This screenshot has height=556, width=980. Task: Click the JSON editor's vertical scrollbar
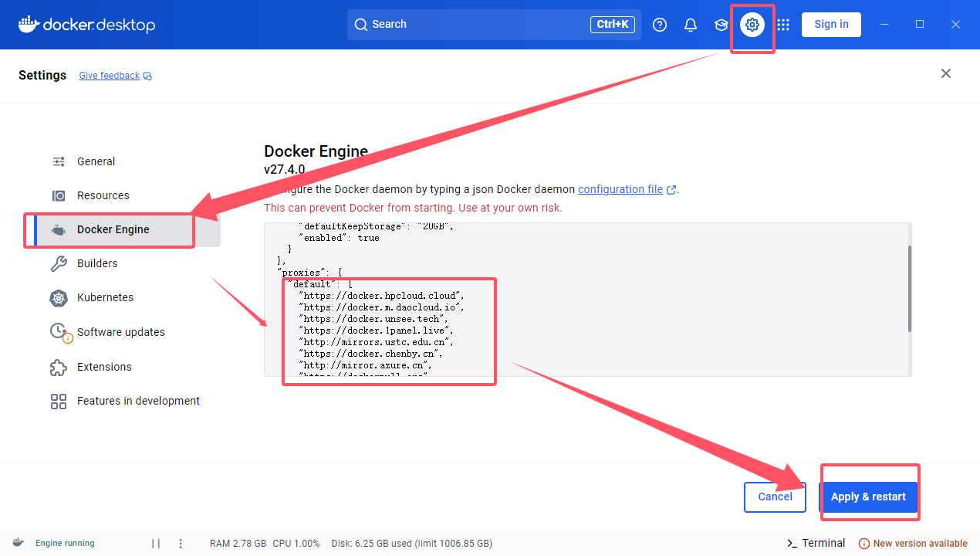[909, 289]
